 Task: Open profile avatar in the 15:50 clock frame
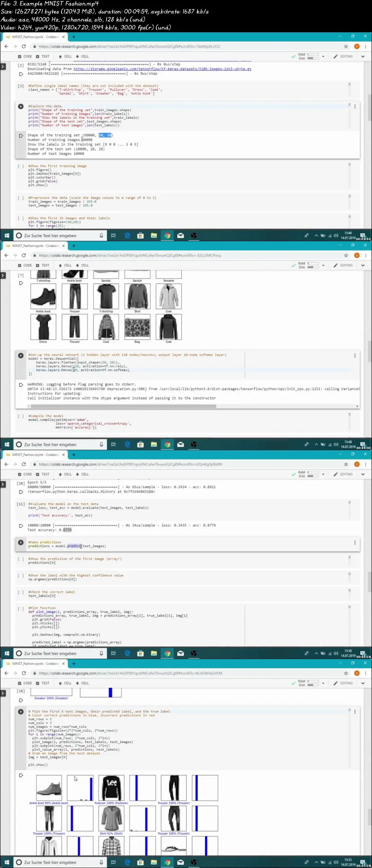(x=357, y=464)
